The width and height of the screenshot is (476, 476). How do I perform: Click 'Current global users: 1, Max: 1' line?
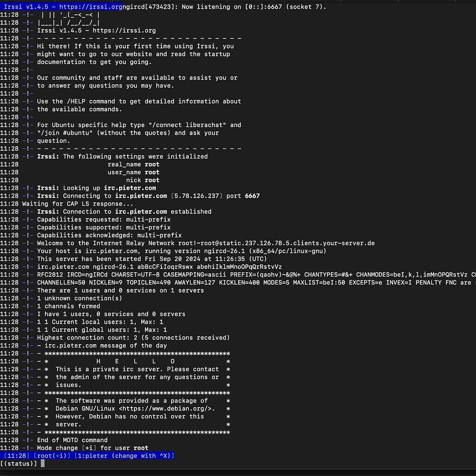[102, 330]
